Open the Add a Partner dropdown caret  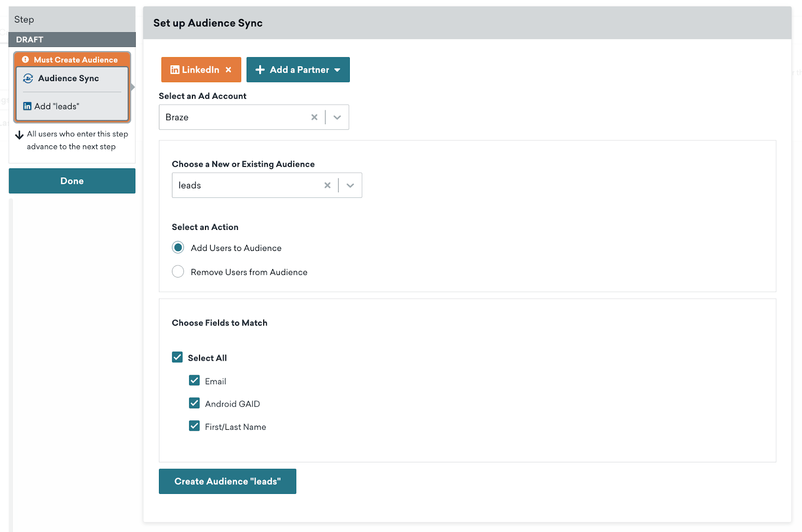337,70
